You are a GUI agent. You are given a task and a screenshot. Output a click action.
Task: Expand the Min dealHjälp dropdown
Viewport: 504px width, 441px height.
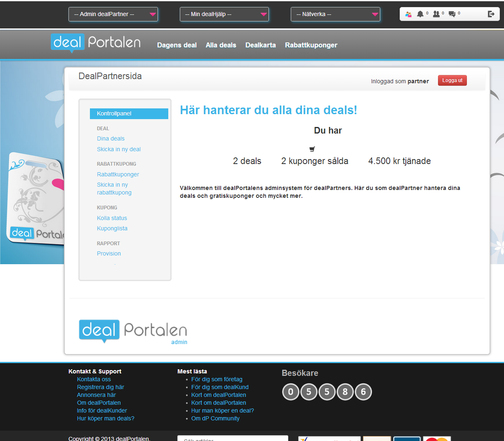point(224,14)
